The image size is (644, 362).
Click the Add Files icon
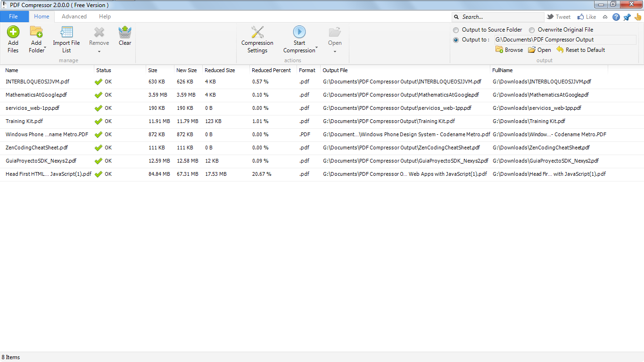(13, 32)
